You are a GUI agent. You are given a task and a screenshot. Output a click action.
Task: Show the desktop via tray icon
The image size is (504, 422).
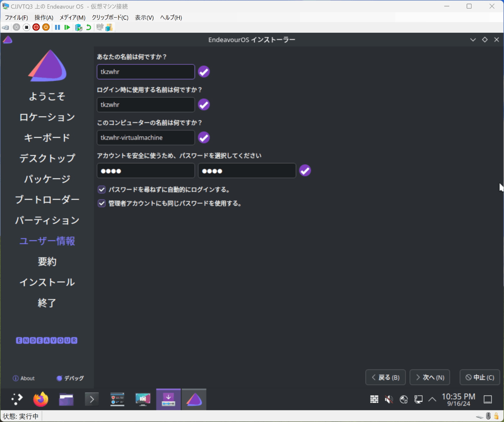[488, 399]
